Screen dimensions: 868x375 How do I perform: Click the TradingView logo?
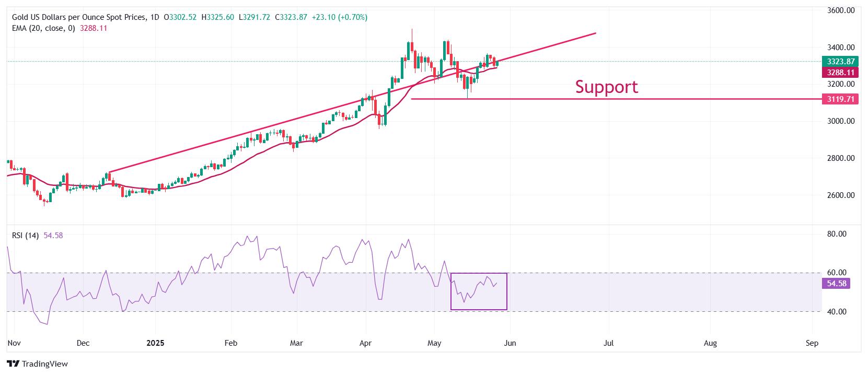pos(38,364)
